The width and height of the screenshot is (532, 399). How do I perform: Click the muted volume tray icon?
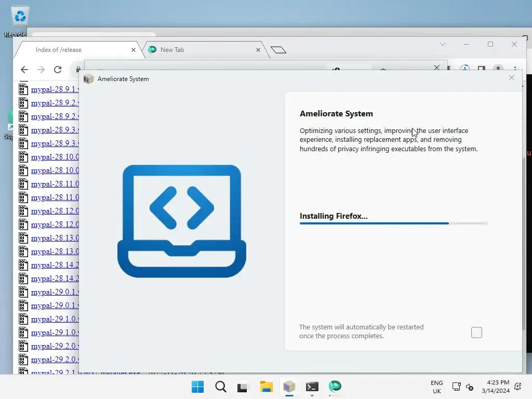click(470, 387)
